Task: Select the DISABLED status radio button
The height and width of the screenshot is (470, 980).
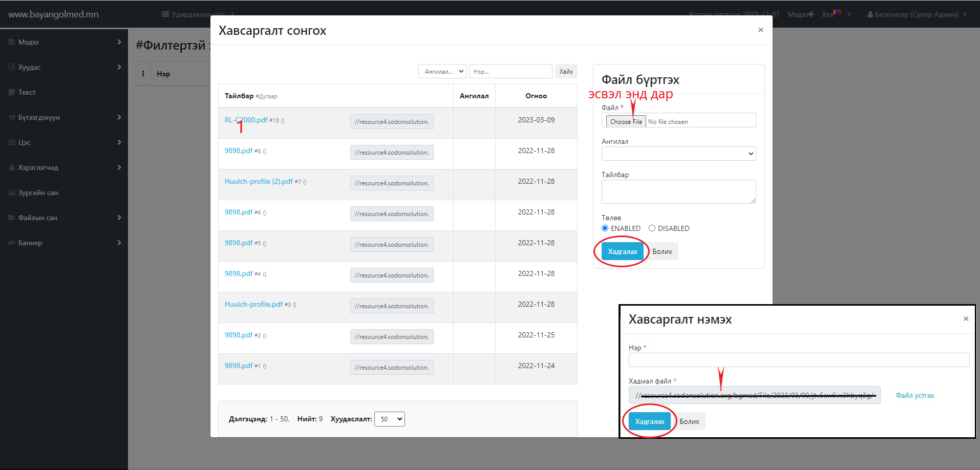Action: (x=652, y=228)
